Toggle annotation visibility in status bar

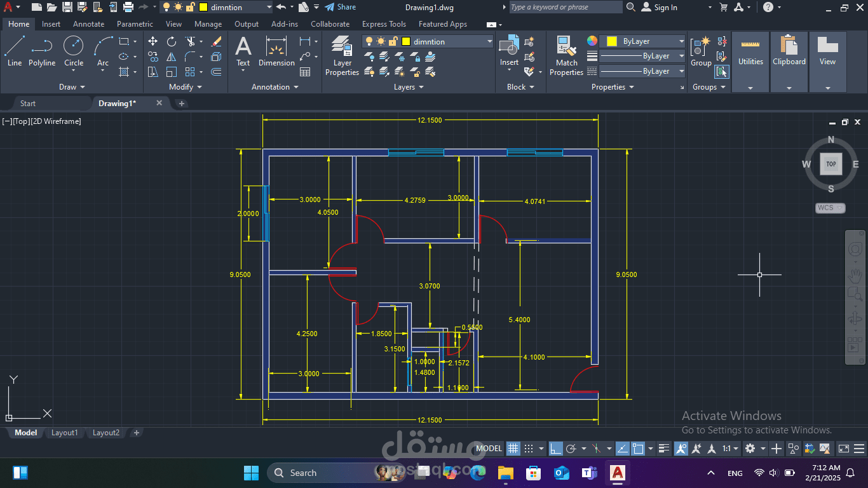[x=681, y=449]
